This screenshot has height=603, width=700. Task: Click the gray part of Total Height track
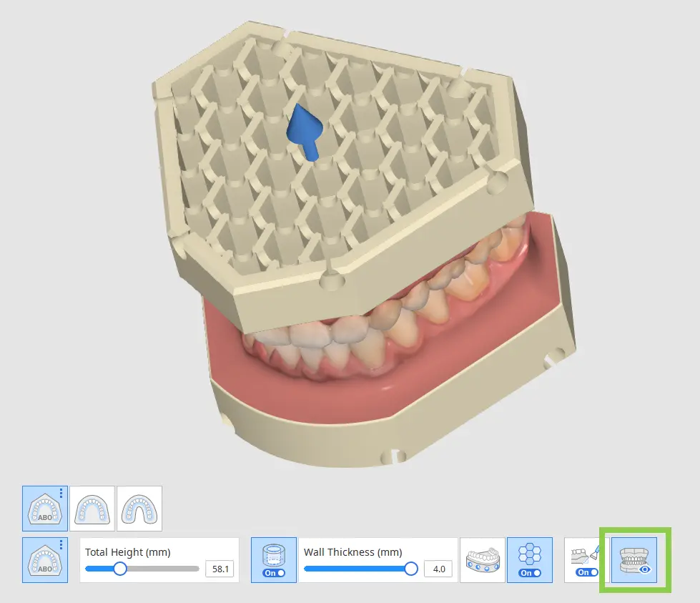[x=164, y=569]
